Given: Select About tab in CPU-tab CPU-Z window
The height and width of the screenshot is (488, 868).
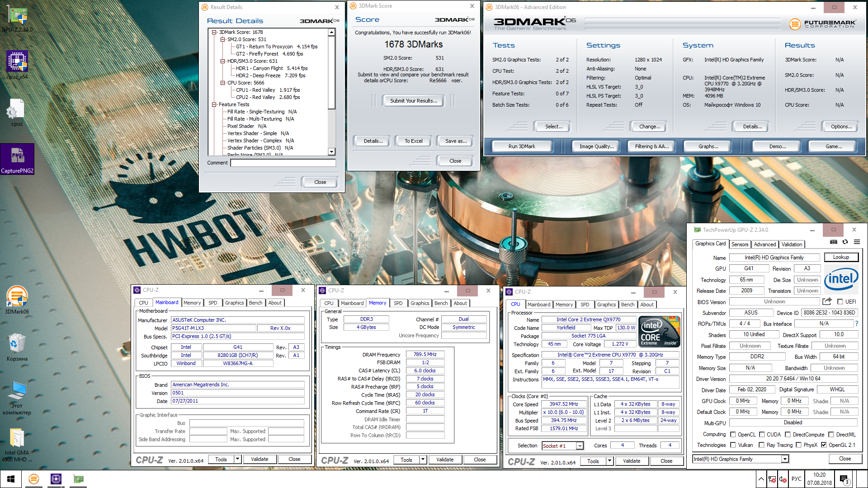Looking at the screenshot, I should click(x=647, y=305).
